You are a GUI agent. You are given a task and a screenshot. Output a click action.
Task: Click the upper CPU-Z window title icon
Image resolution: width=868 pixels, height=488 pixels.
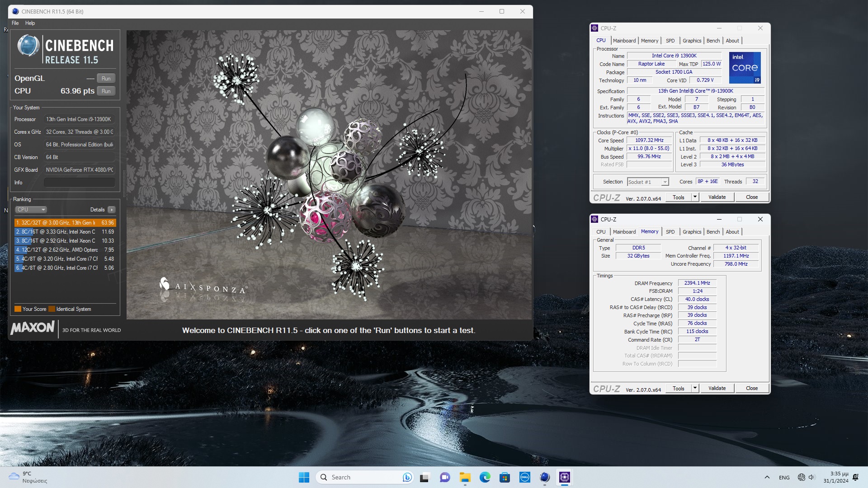[x=594, y=28]
